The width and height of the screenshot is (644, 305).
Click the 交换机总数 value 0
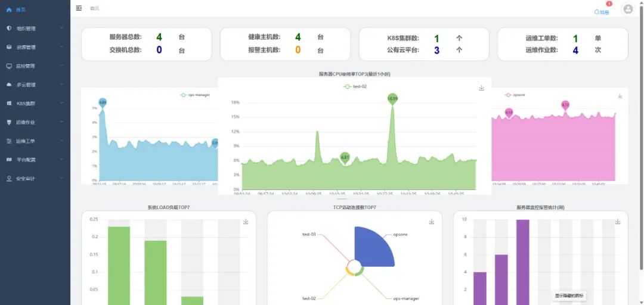[x=159, y=50]
